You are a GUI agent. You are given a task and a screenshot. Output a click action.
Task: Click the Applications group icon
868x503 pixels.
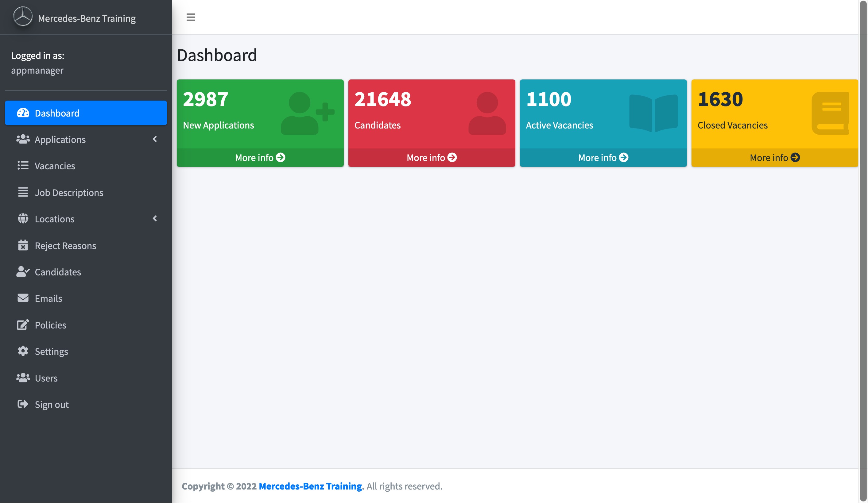click(23, 139)
